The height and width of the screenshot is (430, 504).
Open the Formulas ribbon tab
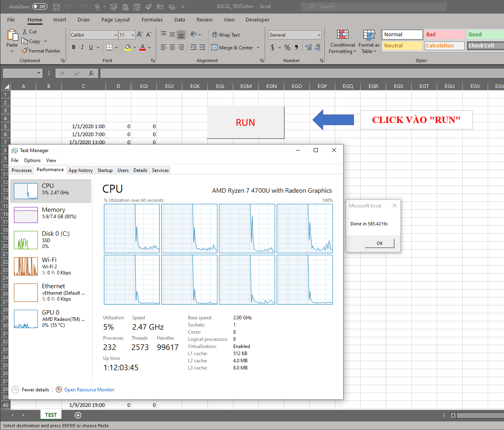pos(152,20)
